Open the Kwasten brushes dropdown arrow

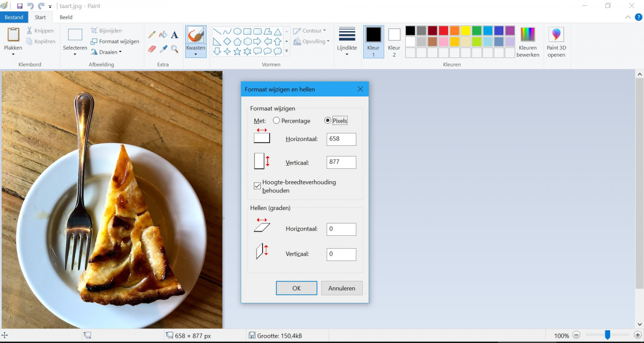196,54
